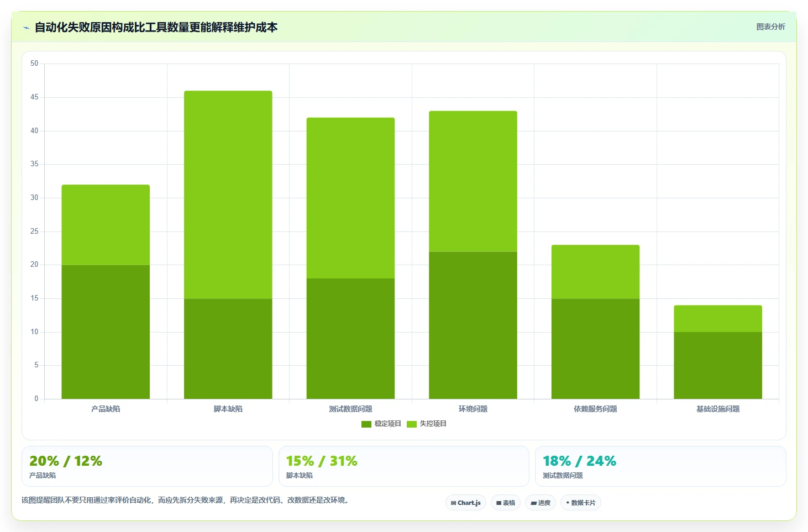This screenshot has height=532, width=808.
Task: Click the dark green 测试数据问题 bar segment
Action: coord(351,339)
